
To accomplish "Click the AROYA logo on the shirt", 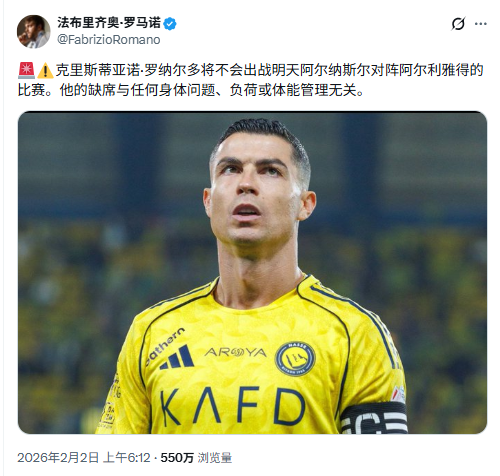I will tap(235, 352).
